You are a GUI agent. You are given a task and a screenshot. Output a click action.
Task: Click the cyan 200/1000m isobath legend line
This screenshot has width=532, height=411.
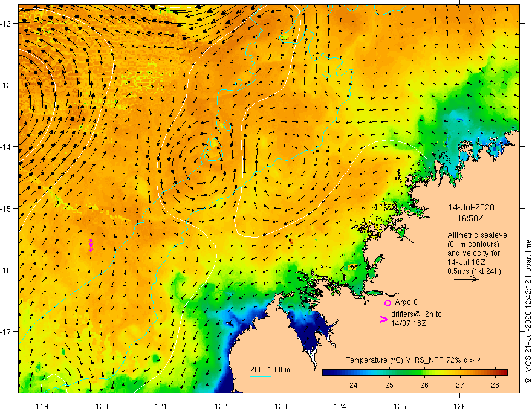click(260, 376)
